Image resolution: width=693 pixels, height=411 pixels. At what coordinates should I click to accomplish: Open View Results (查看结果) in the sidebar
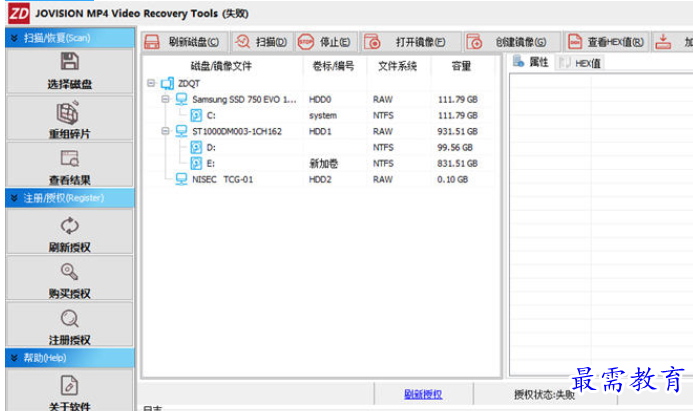click(69, 165)
